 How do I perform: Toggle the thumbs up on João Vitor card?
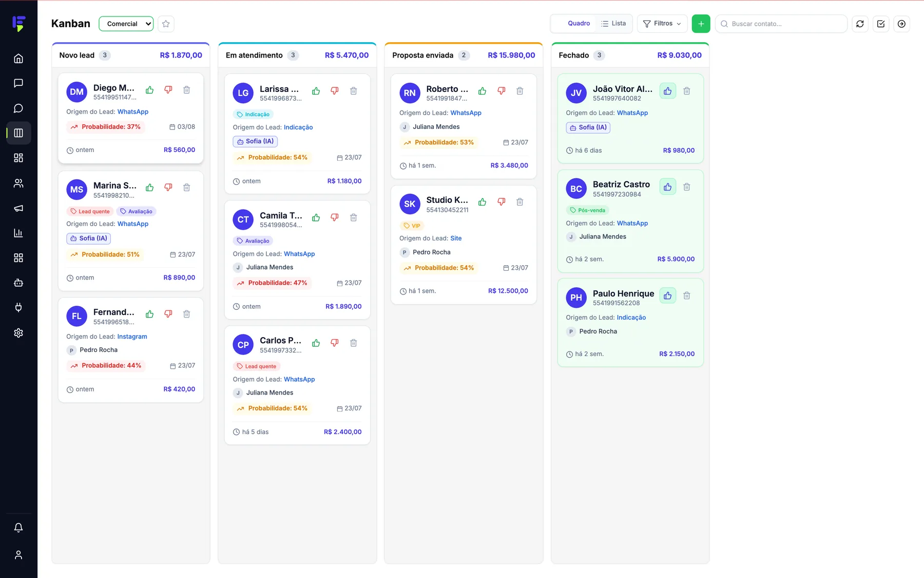coord(667,91)
